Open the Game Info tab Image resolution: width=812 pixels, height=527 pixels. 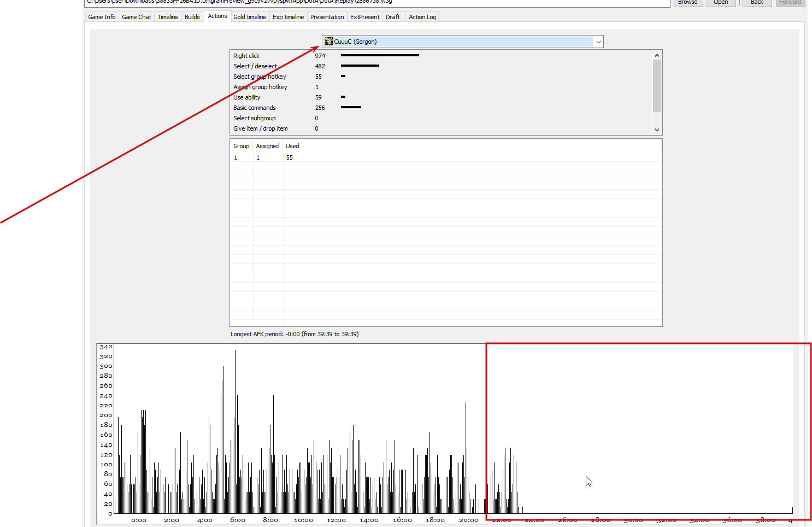pos(102,17)
